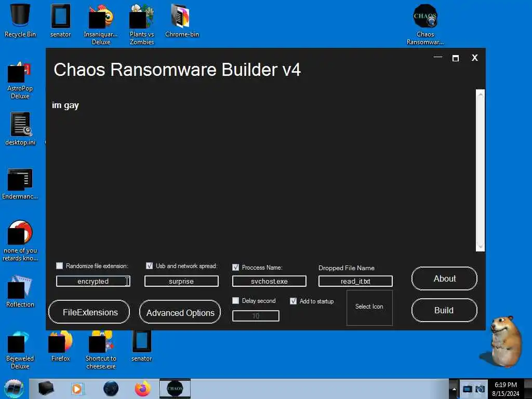Uncheck Usb and network spread
The height and width of the screenshot is (399, 532).
[149, 265]
